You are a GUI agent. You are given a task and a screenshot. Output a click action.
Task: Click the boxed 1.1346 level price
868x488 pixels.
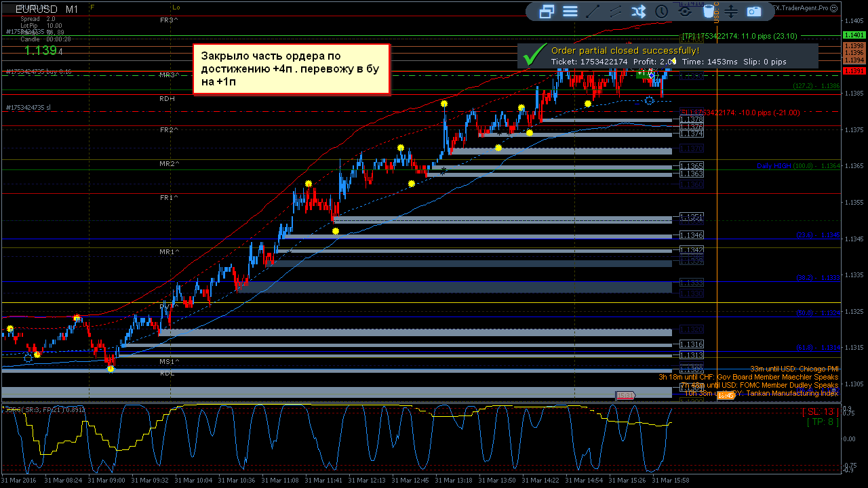tap(692, 235)
